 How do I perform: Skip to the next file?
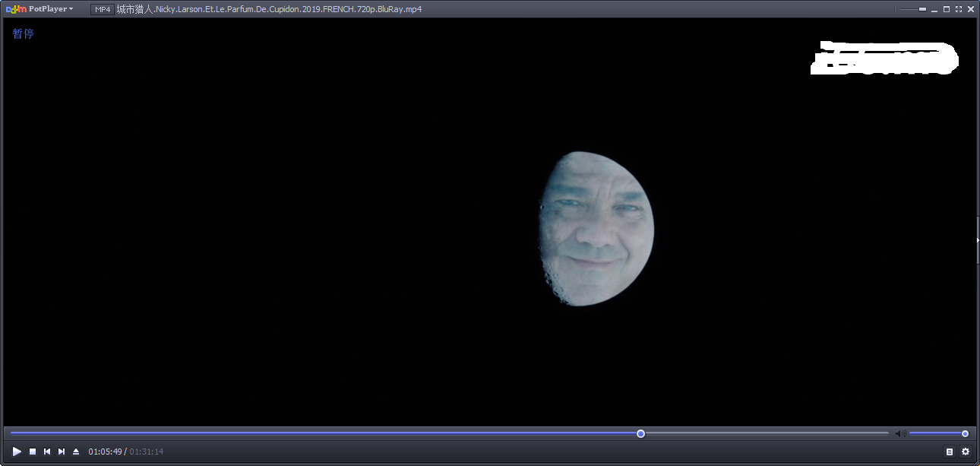[x=62, y=452]
